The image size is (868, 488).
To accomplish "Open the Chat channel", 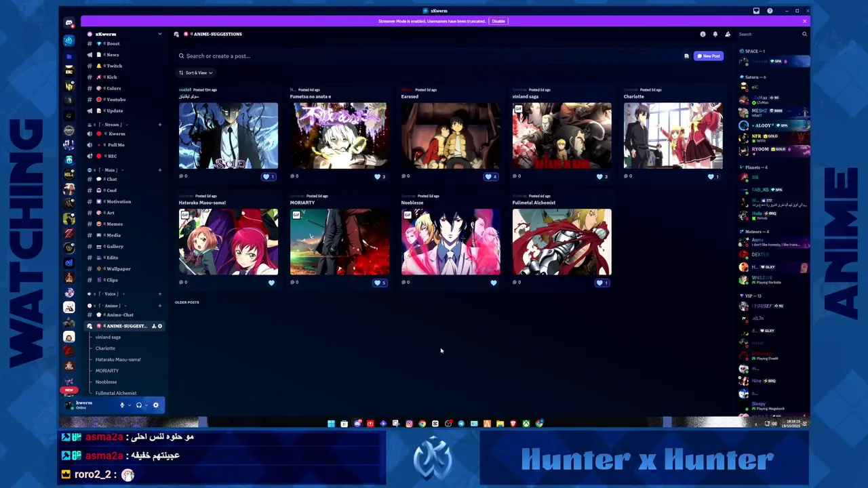I will 124,179.
